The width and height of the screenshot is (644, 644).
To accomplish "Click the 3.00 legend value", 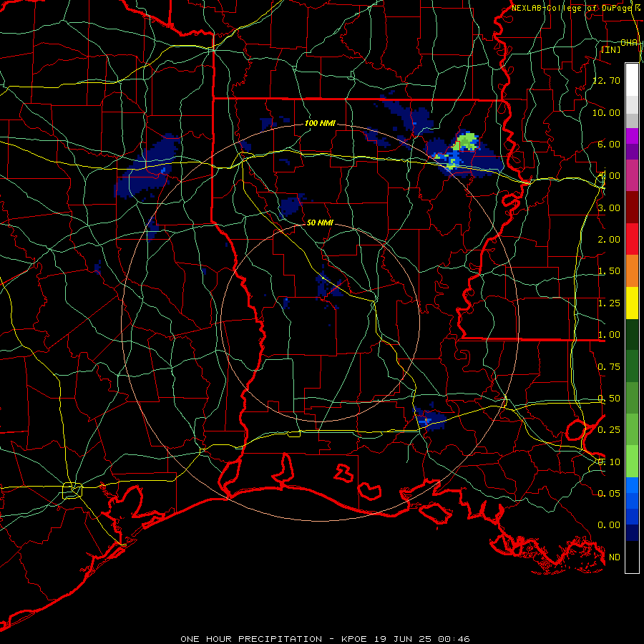I will [x=609, y=208].
